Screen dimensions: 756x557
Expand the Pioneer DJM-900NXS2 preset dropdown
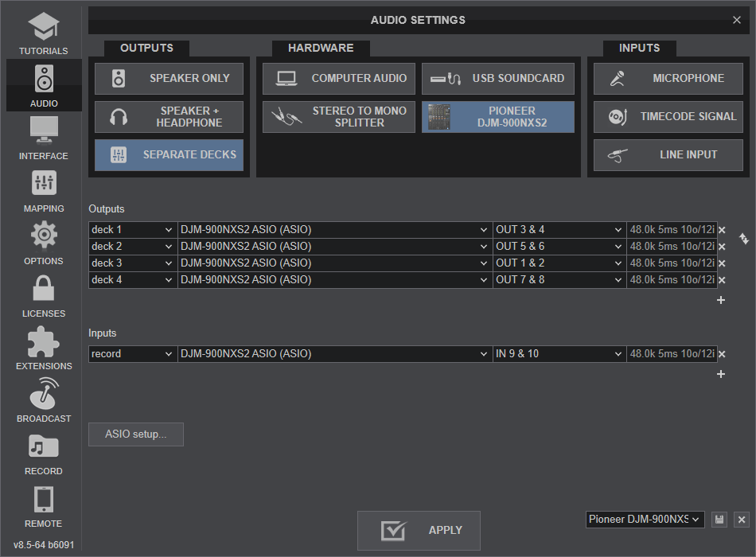point(645,520)
